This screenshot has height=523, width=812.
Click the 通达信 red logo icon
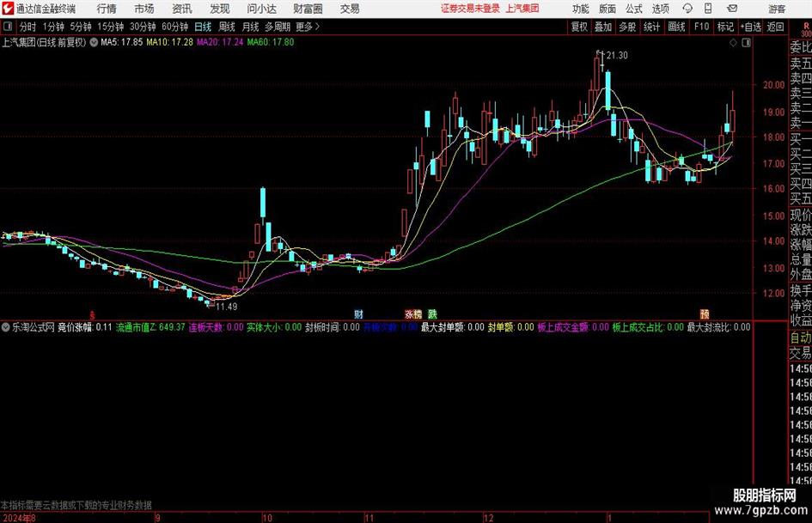pos(8,9)
